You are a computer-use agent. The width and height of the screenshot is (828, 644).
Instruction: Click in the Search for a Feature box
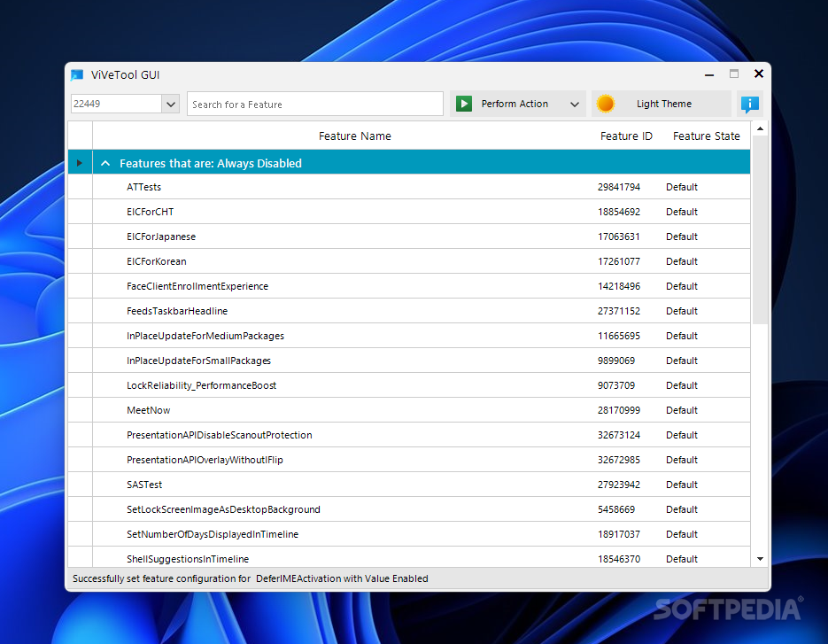click(x=315, y=104)
